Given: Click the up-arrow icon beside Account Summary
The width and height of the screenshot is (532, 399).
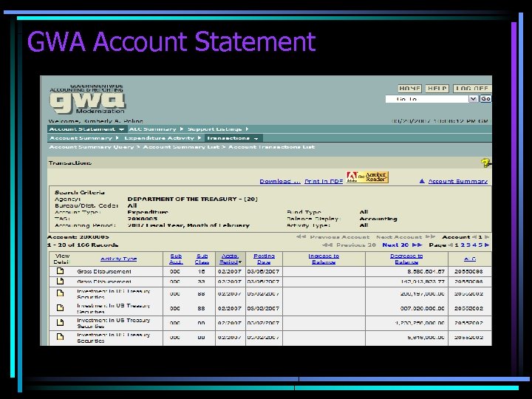Looking at the screenshot, I should click(x=422, y=181).
